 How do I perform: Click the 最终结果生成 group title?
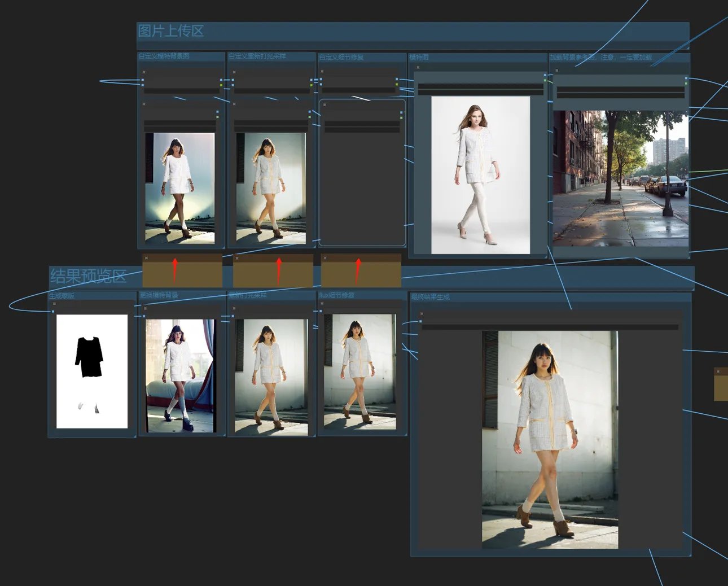tap(430, 297)
